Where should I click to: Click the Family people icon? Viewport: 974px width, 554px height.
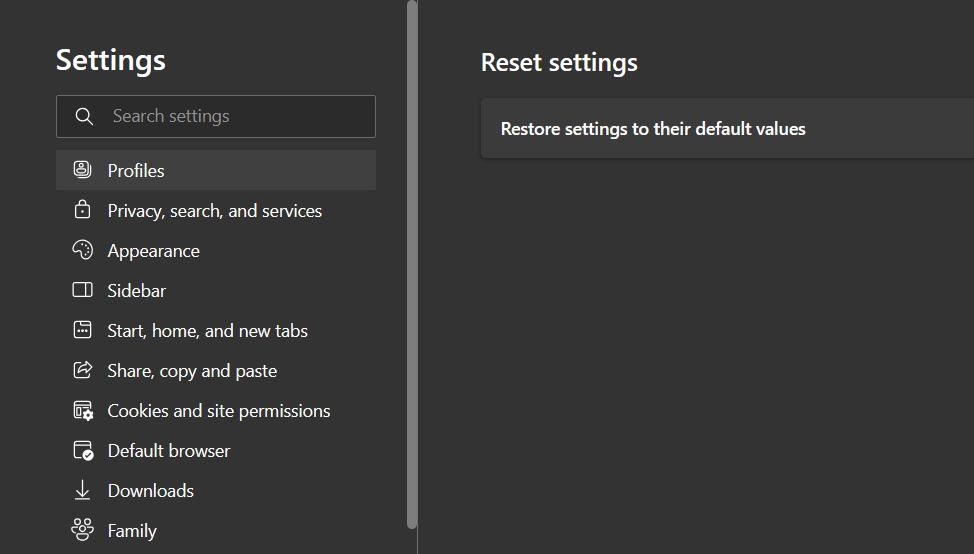83,530
